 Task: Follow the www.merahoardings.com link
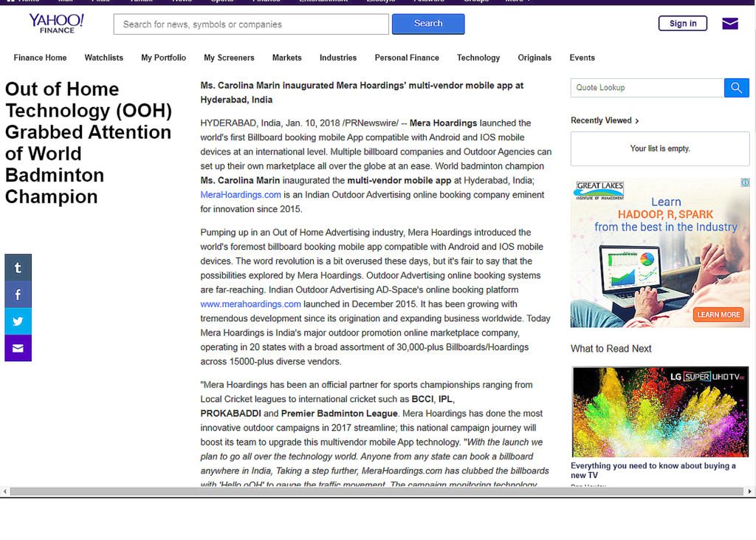251,304
